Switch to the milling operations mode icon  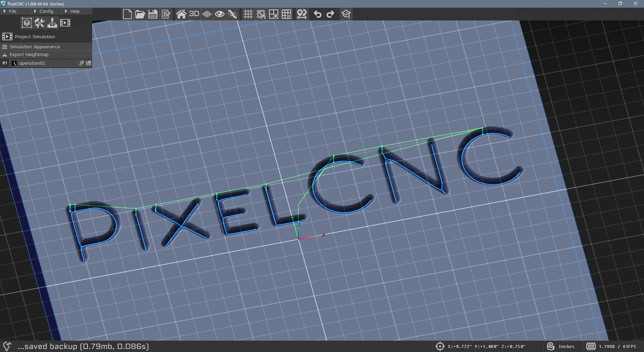click(52, 23)
